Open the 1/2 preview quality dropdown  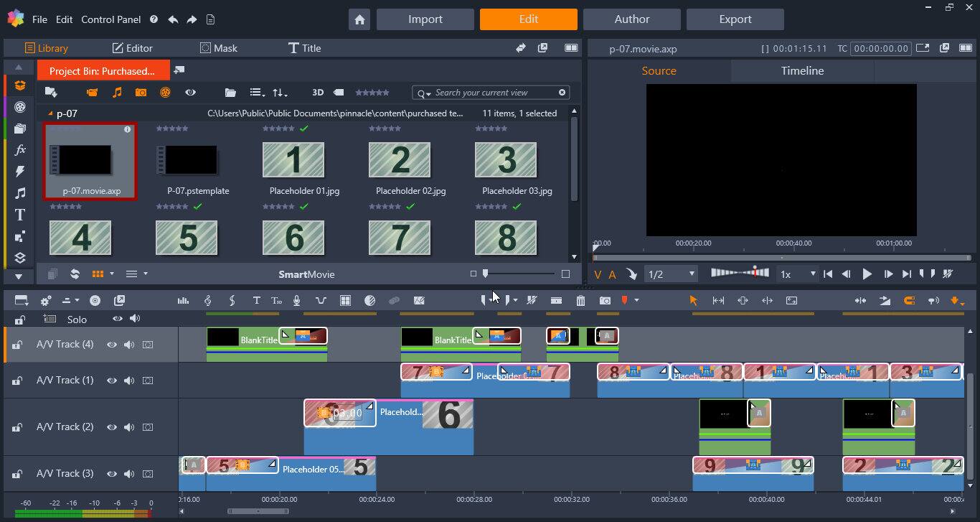(690, 274)
